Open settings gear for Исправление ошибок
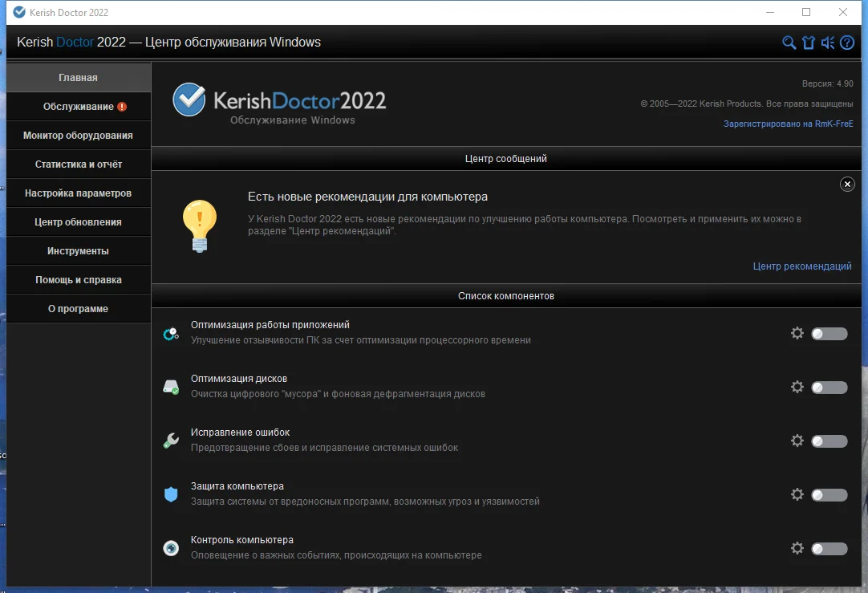 [797, 441]
